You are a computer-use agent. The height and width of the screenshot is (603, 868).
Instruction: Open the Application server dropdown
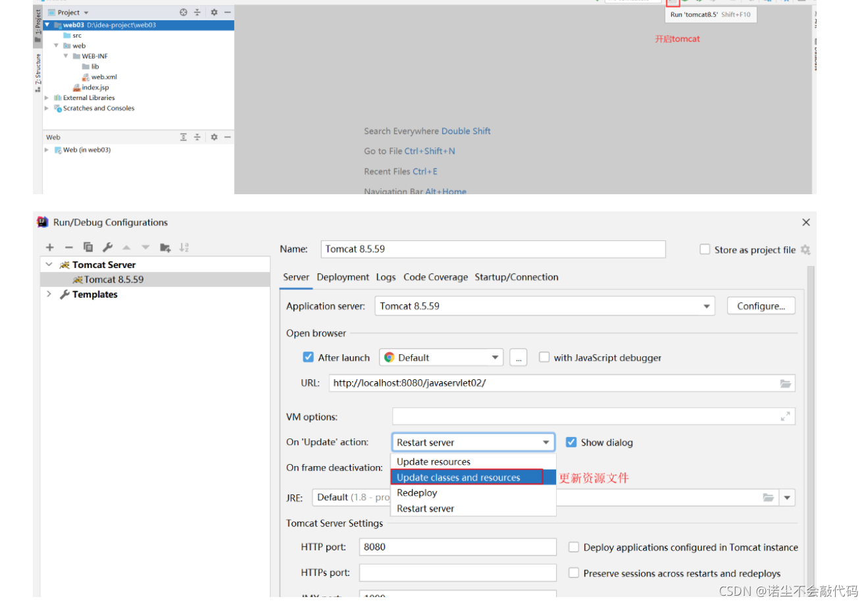(545, 306)
